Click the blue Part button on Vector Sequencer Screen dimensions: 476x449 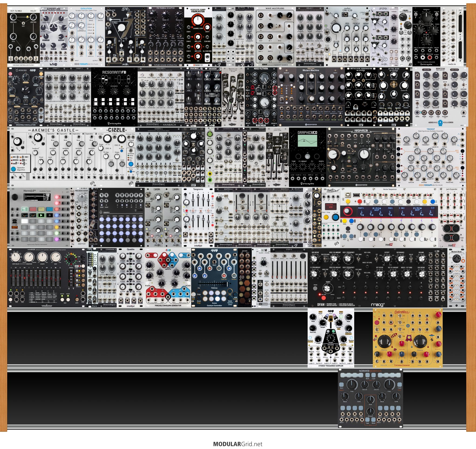click(x=351, y=221)
